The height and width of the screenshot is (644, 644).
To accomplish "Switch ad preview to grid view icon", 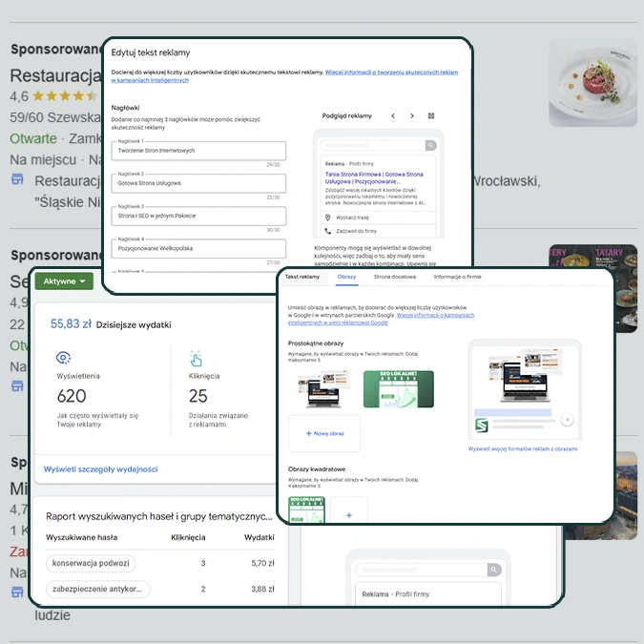I will click(x=431, y=115).
